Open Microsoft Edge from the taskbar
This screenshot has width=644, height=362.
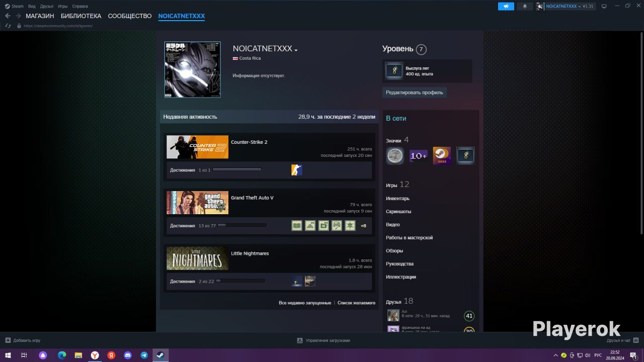62,355
